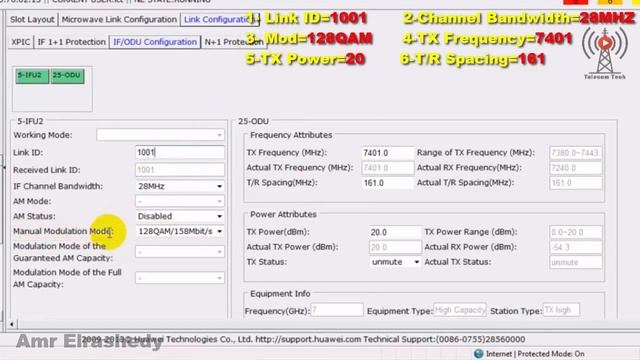Open Guaranteed AM Capacity modulation dropdown
The image size is (640, 360).
(180, 252)
